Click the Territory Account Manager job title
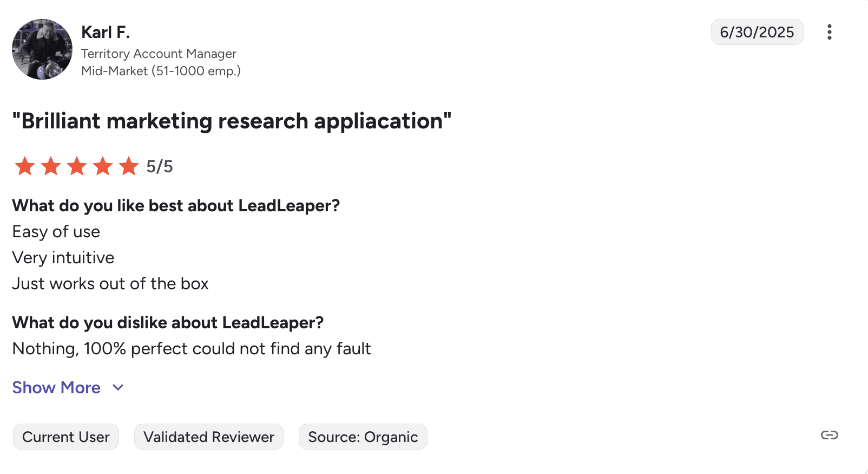 [x=159, y=54]
